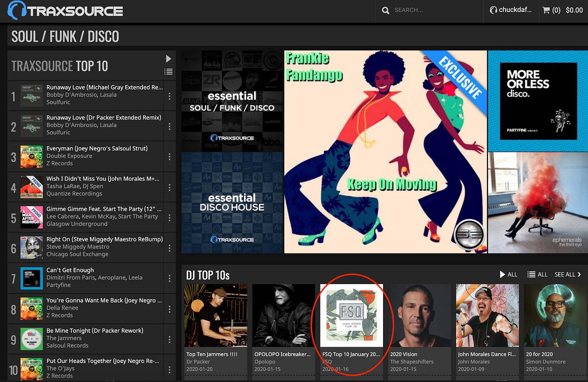588x382 pixels.
Task: Click artwork for Right On track
Action: click(x=32, y=248)
